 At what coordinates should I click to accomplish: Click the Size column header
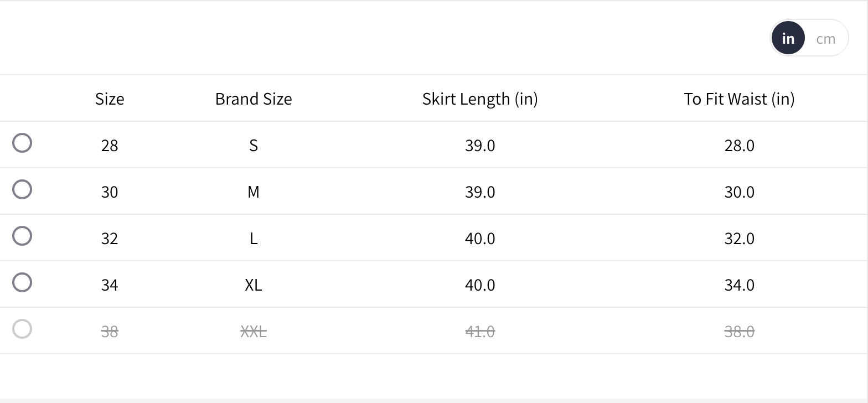(110, 99)
